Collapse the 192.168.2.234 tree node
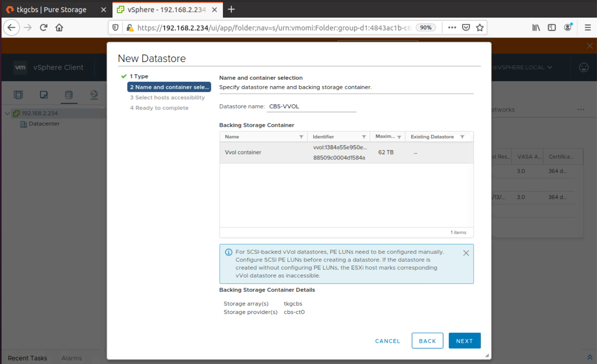Screen dimensions: 597x364 [x=7, y=113]
